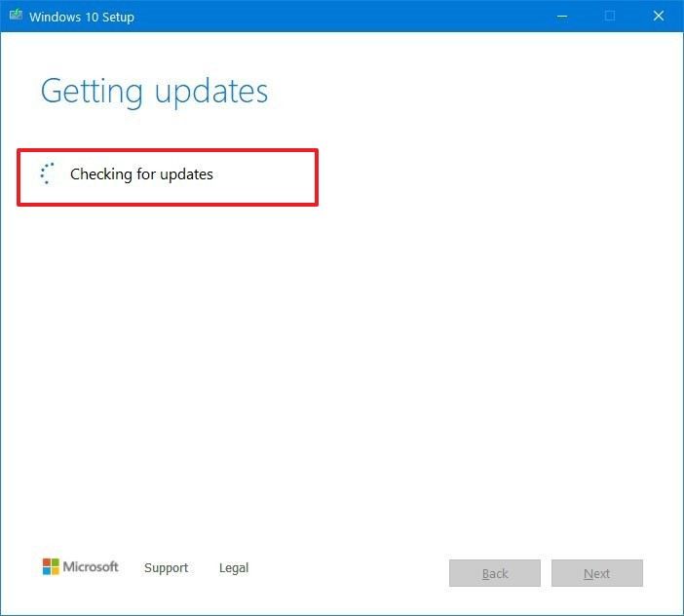Click the yellow square of Microsoft logo
Image resolution: width=684 pixels, height=616 pixels.
pyautogui.click(x=55, y=571)
